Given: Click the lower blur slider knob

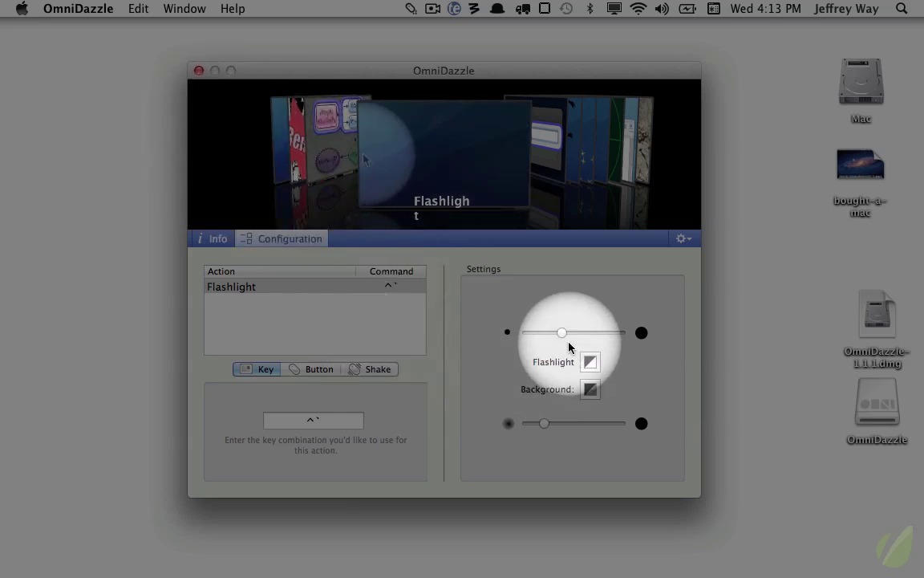Looking at the screenshot, I should (x=544, y=424).
